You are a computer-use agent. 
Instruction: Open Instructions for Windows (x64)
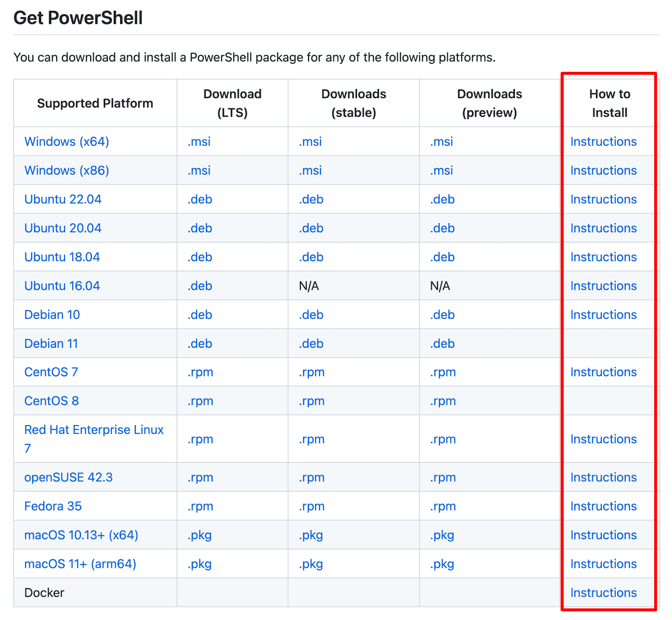click(x=603, y=142)
